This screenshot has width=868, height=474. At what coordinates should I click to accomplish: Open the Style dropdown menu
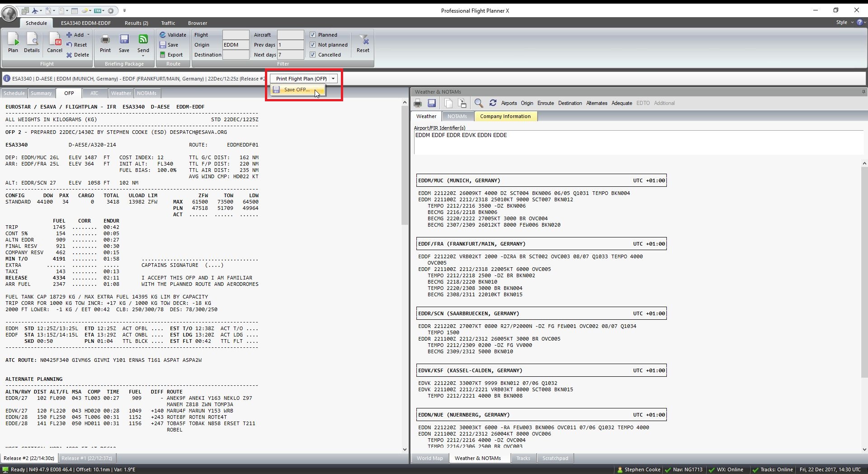click(x=844, y=22)
